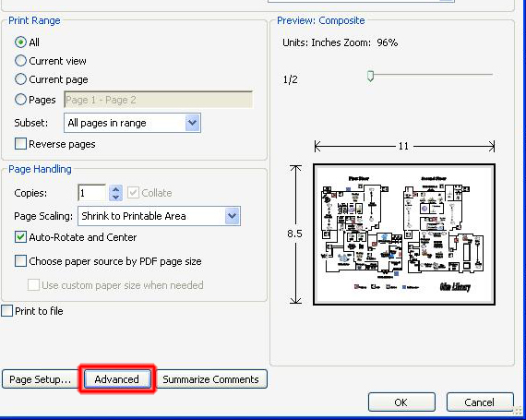Click the Pages range text field
526x420 pixels.
pyautogui.click(x=158, y=100)
